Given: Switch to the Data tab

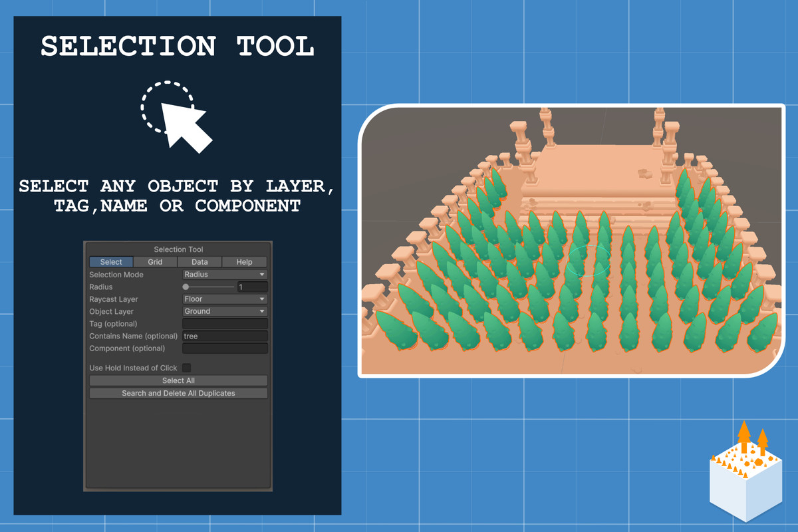Looking at the screenshot, I should coord(199,261).
